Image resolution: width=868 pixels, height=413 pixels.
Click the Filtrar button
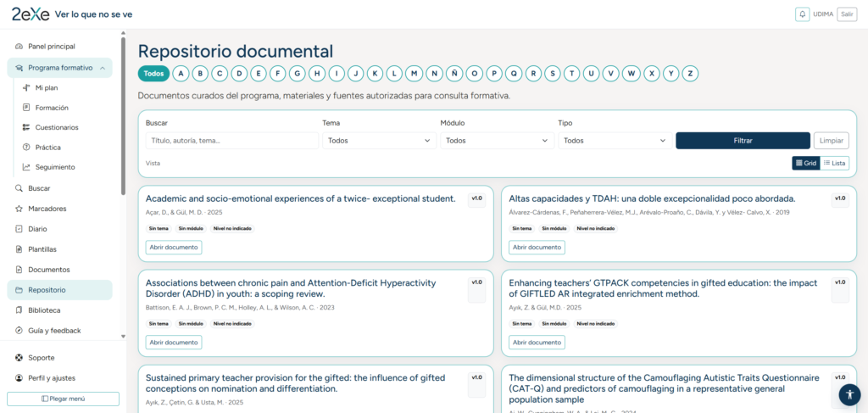743,141
